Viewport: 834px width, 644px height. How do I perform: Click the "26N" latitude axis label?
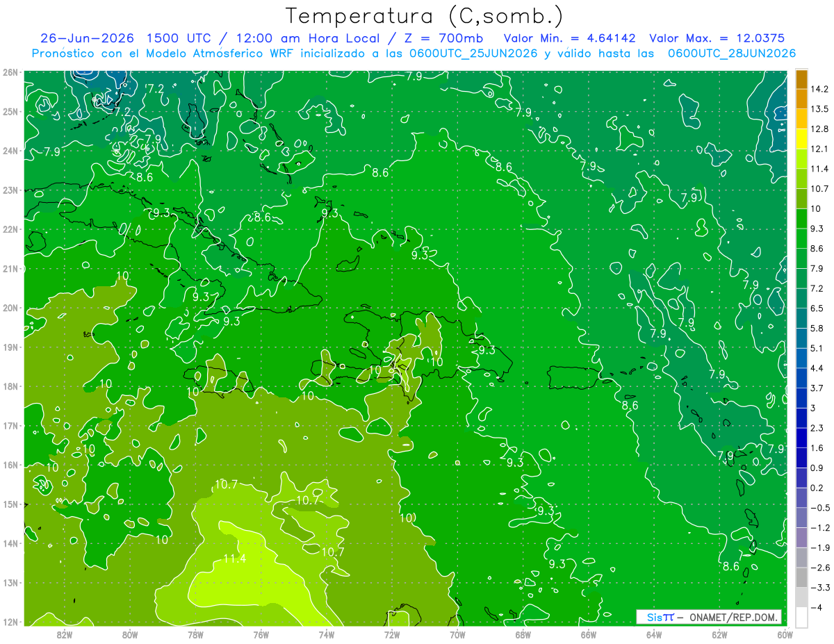coord(10,72)
